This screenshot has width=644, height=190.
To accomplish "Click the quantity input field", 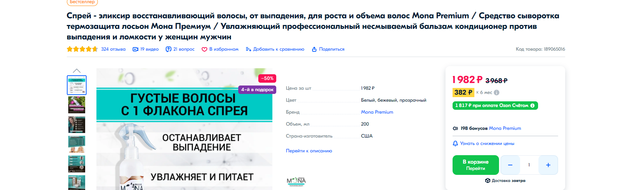I will [x=529, y=165].
